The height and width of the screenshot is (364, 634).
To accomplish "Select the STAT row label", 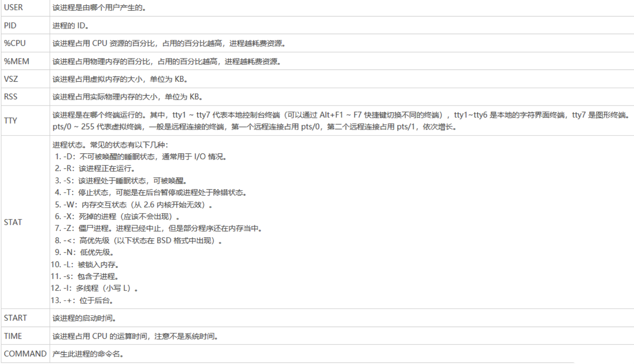I will pyautogui.click(x=13, y=222).
